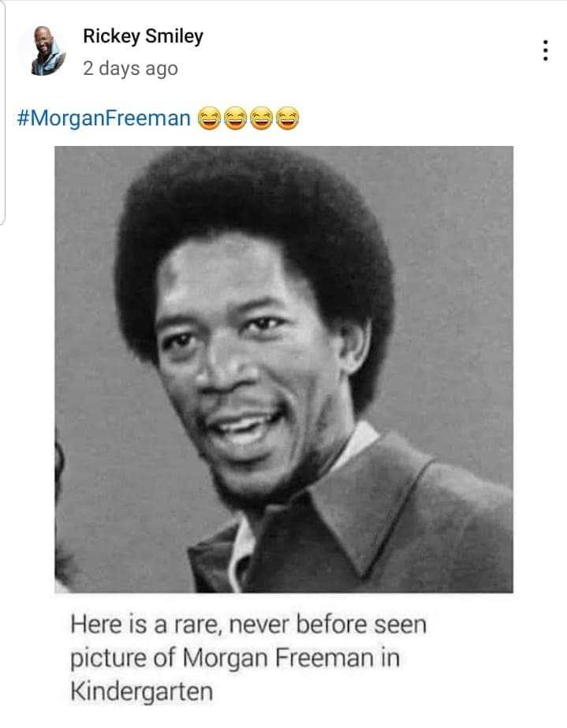Open the Rickey Smiley author name link
Screen dimensions: 567x728
[x=143, y=36]
